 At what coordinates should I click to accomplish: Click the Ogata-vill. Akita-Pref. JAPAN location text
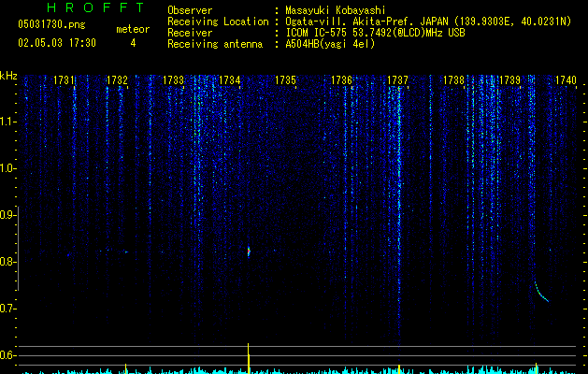428,22
